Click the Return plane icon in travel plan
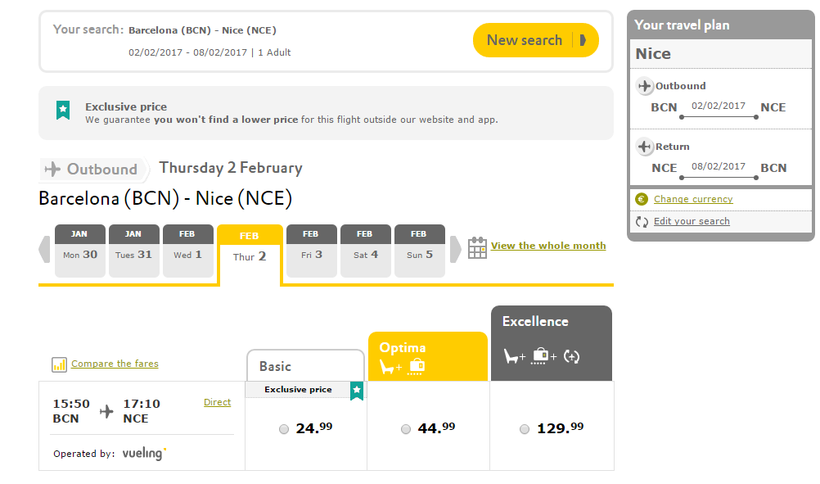Screen dimensions: 820x484 [x=646, y=147]
